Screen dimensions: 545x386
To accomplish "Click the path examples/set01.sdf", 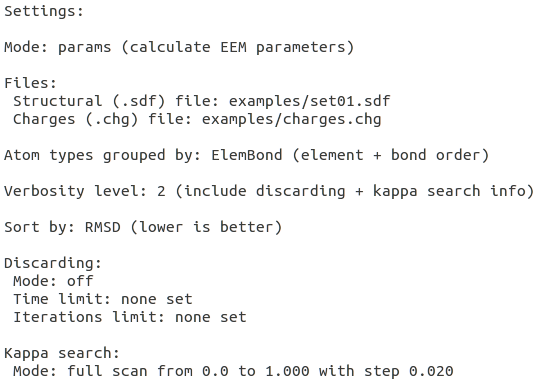I will coord(309,101).
